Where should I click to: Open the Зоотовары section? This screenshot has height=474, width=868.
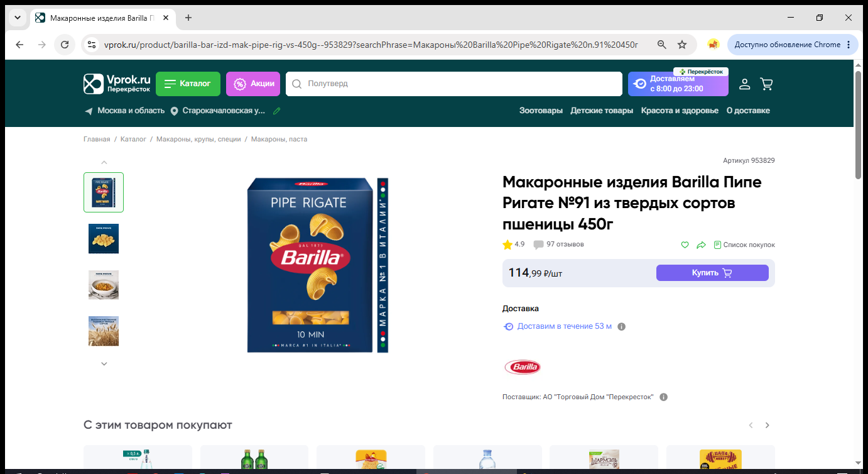[541, 111]
